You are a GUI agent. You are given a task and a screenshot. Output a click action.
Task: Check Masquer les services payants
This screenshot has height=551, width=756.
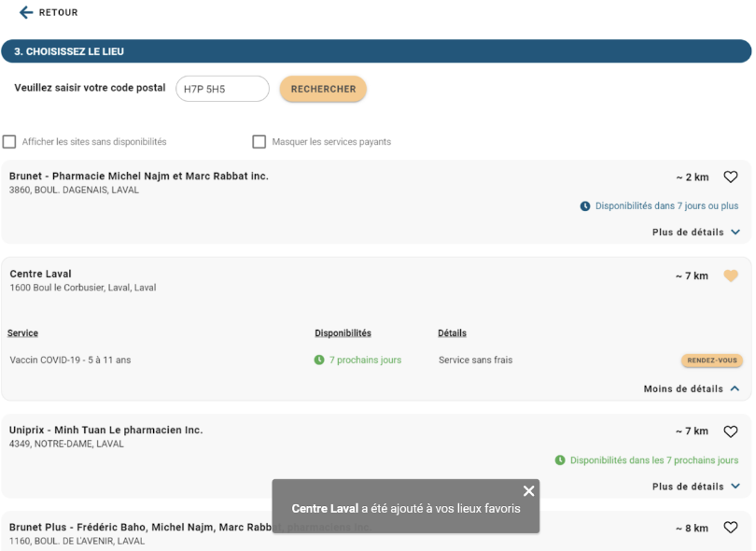pyautogui.click(x=259, y=142)
